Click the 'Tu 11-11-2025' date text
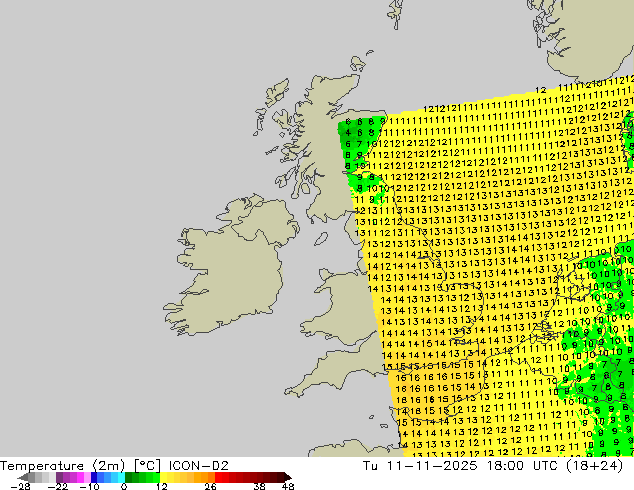The image size is (634, 490). coord(420,466)
